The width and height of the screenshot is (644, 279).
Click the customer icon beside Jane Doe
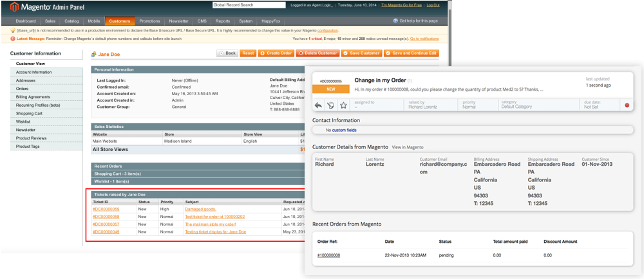94,55
